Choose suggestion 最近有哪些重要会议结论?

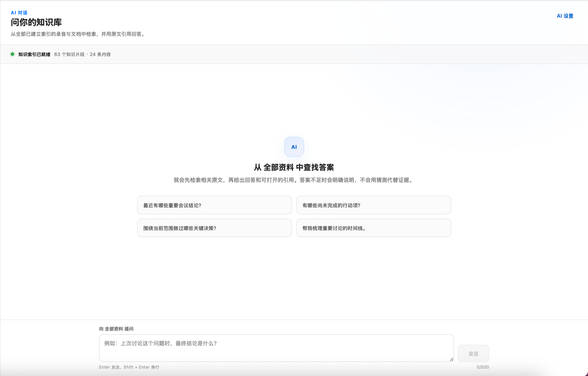[214, 205]
